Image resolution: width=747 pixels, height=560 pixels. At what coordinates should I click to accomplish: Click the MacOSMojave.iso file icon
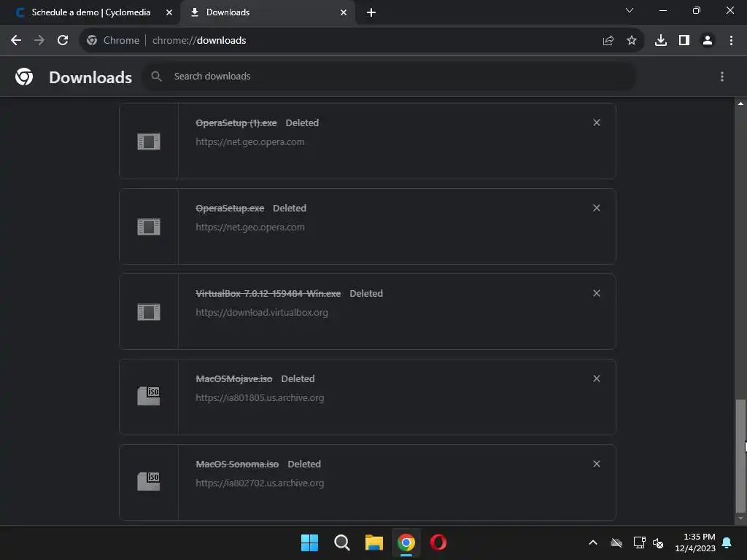pyautogui.click(x=149, y=396)
